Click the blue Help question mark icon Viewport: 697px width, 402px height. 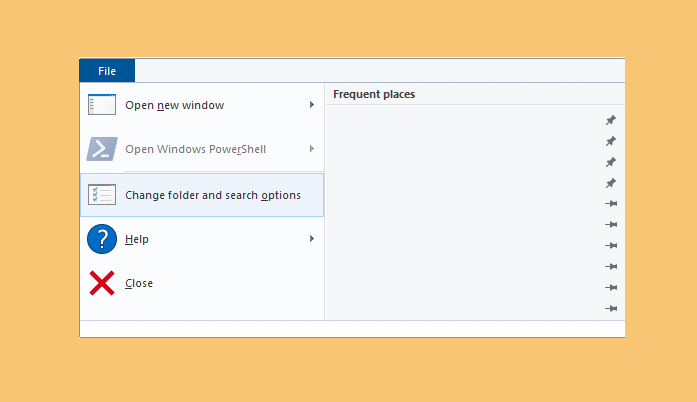pos(102,239)
